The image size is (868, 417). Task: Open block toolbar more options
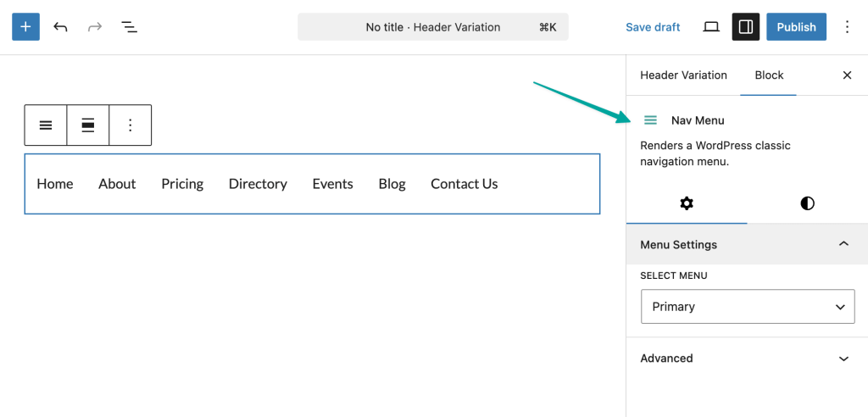point(130,125)
